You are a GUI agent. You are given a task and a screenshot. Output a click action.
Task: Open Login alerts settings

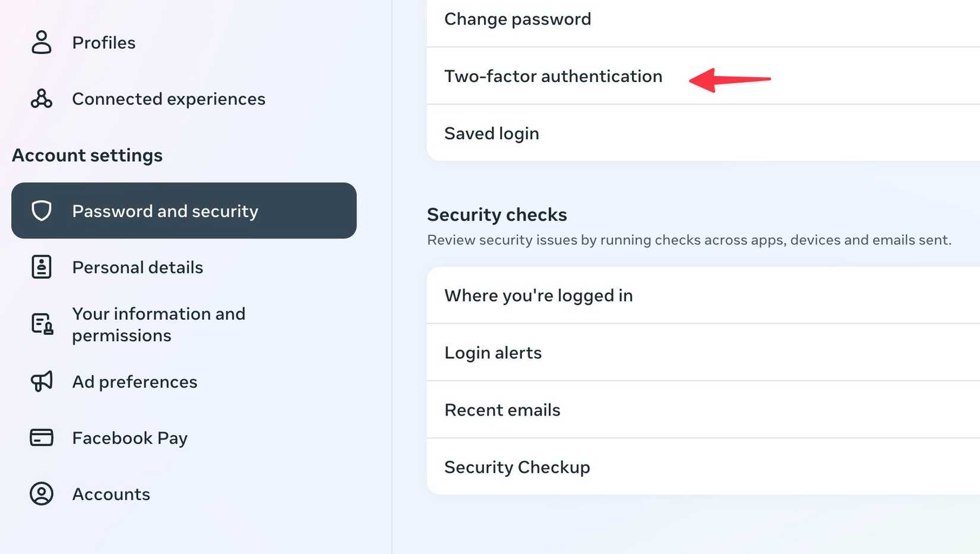click(x=493, y=352)
